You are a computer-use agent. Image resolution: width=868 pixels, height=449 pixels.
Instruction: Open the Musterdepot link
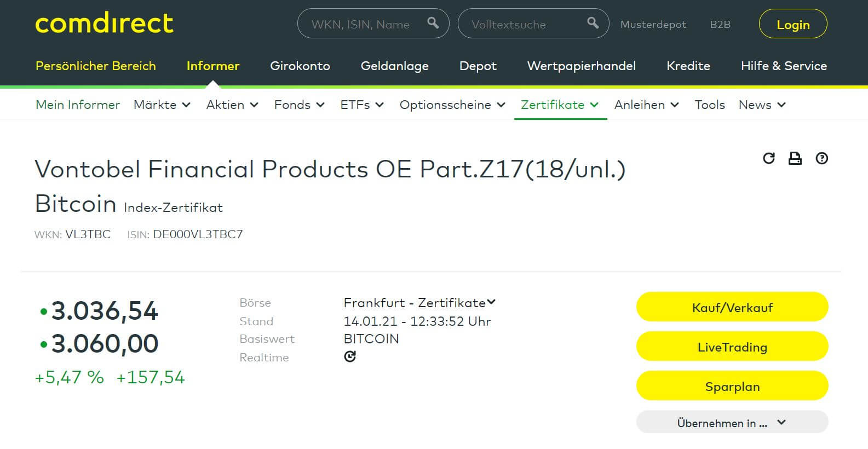[x=653, y=25]
